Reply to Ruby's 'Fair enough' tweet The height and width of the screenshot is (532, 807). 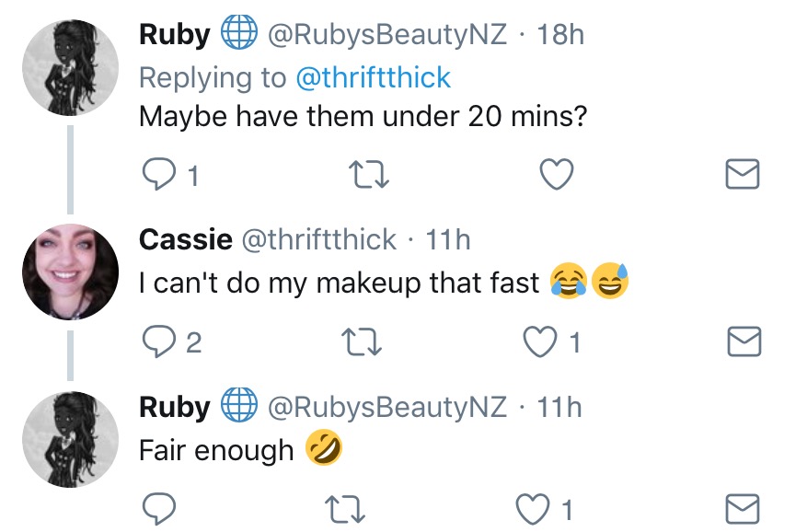[x=160, y=508]
